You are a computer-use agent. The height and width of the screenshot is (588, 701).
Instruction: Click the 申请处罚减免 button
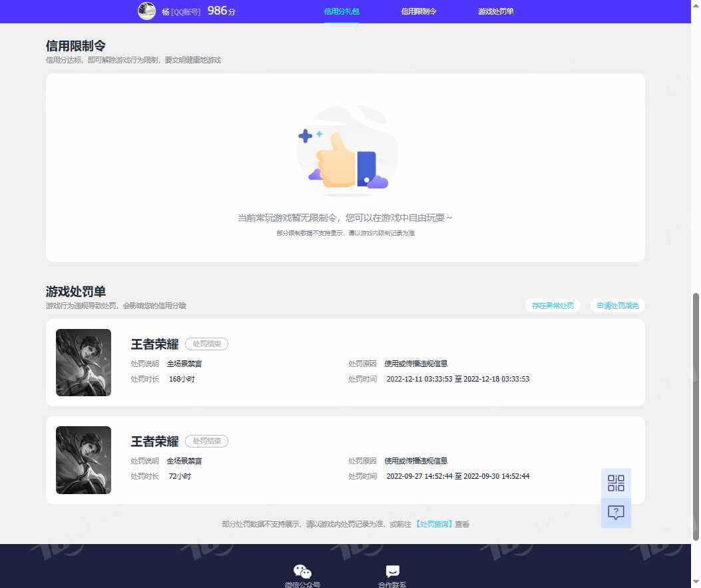tap(617, 306)
